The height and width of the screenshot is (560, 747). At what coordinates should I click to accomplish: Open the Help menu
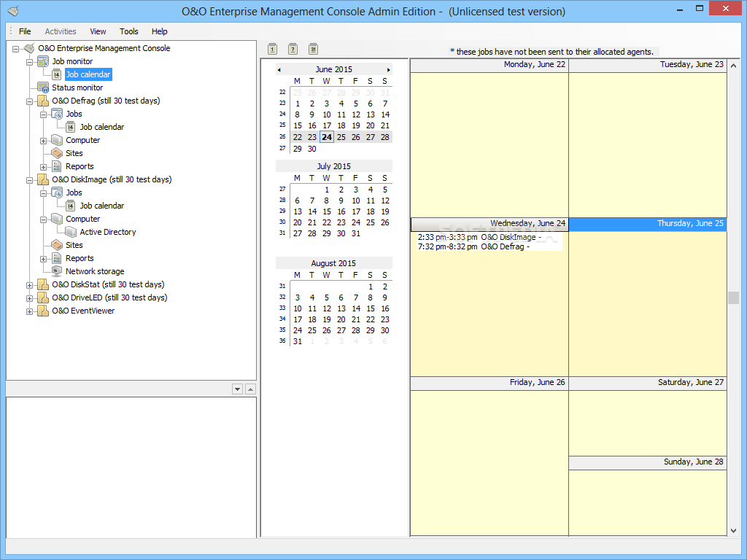[160, 31]
